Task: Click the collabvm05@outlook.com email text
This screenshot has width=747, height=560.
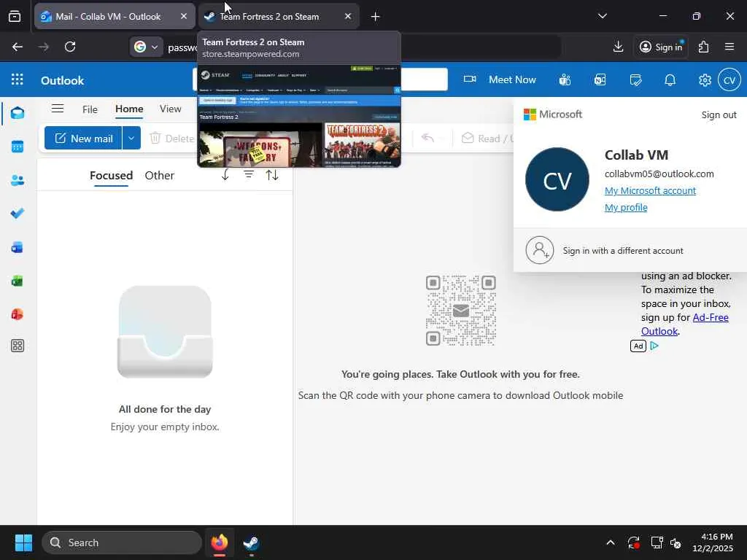Action: click(x=659, y=174)
